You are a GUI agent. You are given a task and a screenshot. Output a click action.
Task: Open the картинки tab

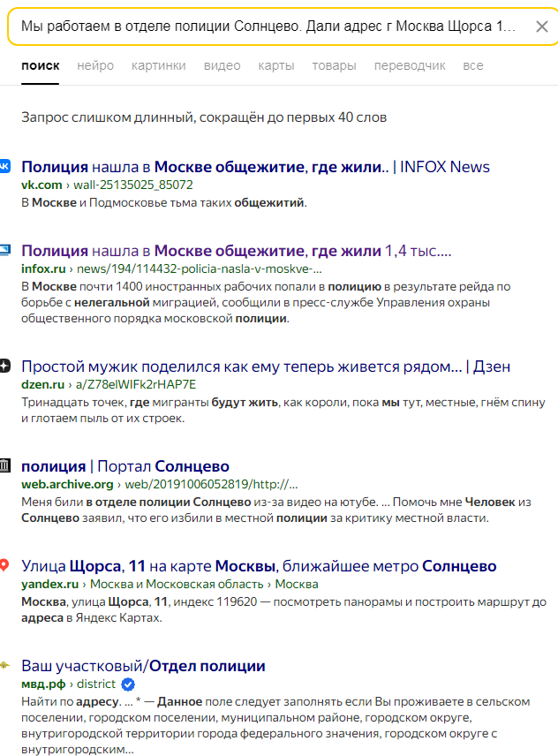(x=159, y=65)
